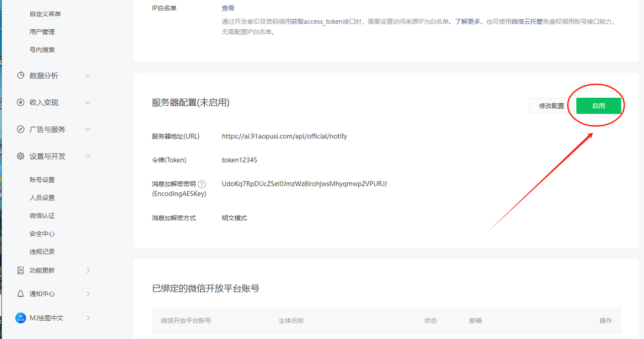This screenshot has height=339, width=644.
Task: Click the 广告与服务 compass icon
Action: [21, 129]
